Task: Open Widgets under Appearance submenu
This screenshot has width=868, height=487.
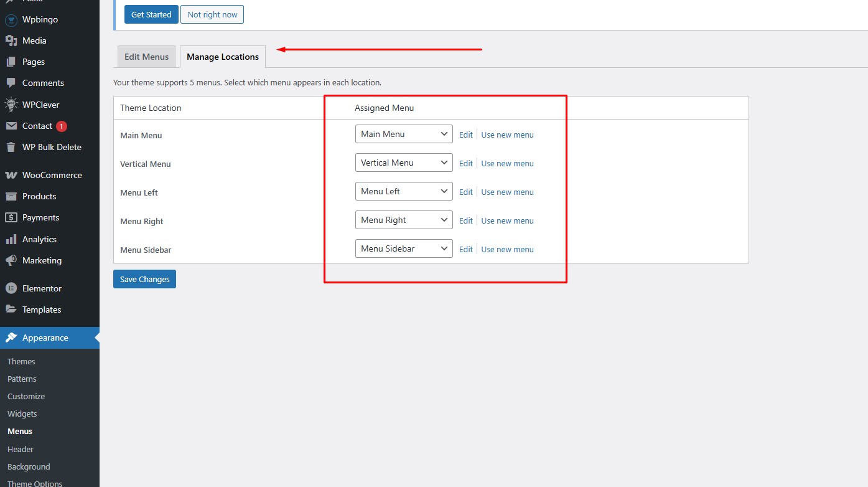Action: [x=22, y=414]
